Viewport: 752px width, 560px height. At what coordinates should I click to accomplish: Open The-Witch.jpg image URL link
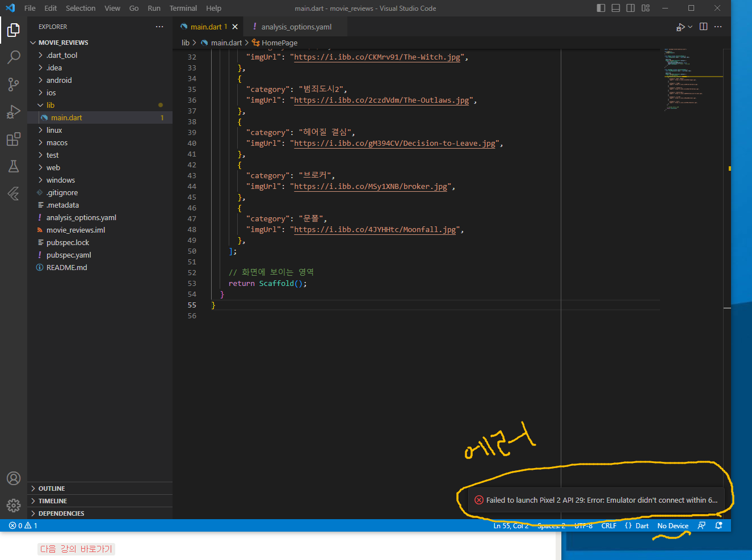[x=377, y=57]
